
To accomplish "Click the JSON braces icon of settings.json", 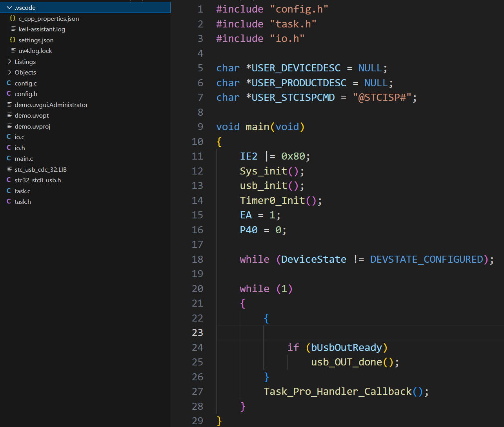I will [x=13, y=40].
